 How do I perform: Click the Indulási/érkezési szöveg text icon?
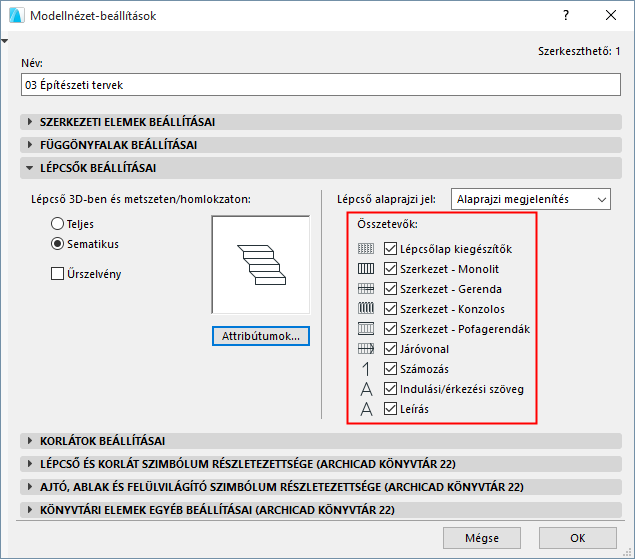tap(366, 389)
